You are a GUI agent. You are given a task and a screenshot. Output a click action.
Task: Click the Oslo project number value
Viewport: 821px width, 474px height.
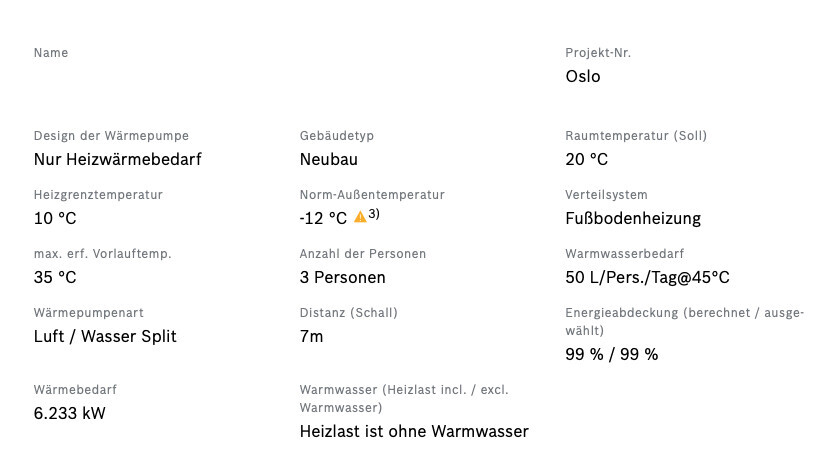[x=583, y=76]
